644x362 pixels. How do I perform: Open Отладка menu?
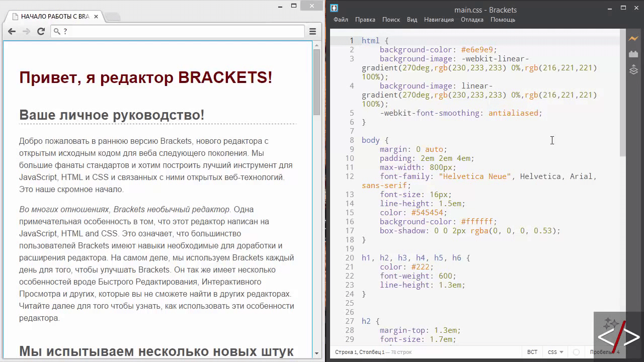pos(472,20)
